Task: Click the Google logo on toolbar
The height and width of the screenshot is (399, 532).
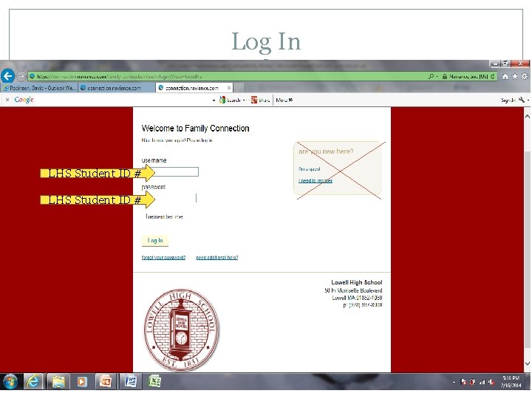Action: point(24,100)
